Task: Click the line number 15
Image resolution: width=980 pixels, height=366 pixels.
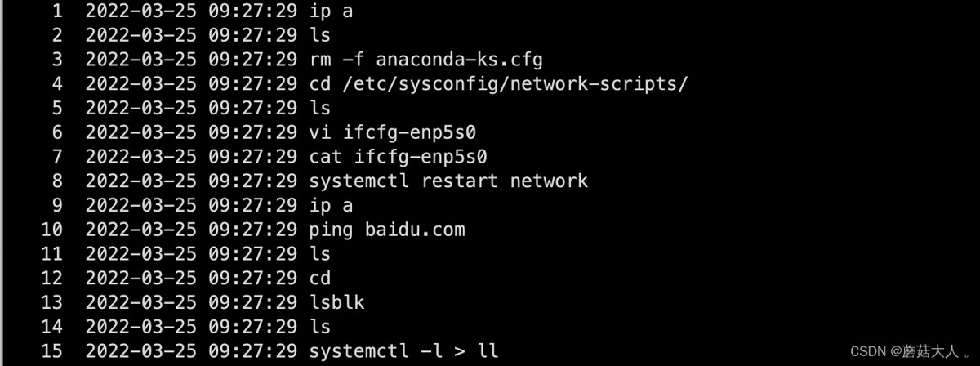Action: (x=51, y=350)
